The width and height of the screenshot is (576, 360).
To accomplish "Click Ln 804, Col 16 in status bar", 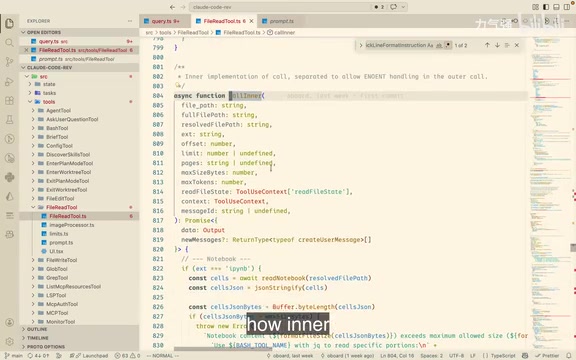I will pyautogui.click(x=397, y=356).
